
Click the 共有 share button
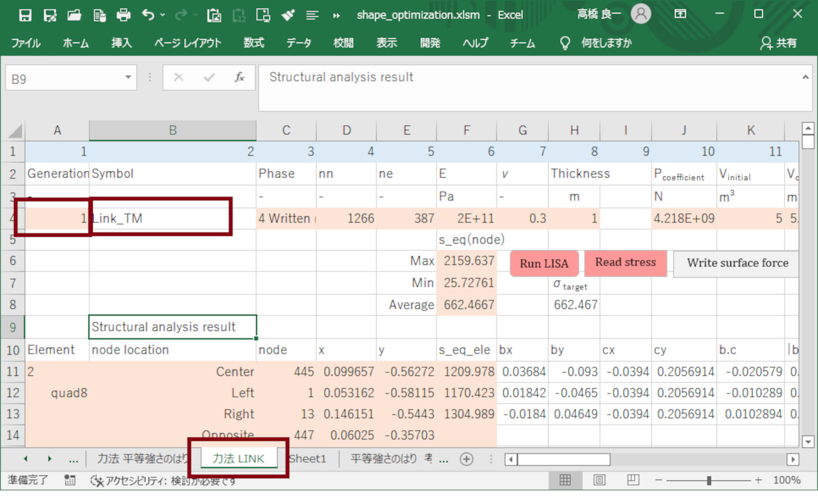click(x=778, y=43)
